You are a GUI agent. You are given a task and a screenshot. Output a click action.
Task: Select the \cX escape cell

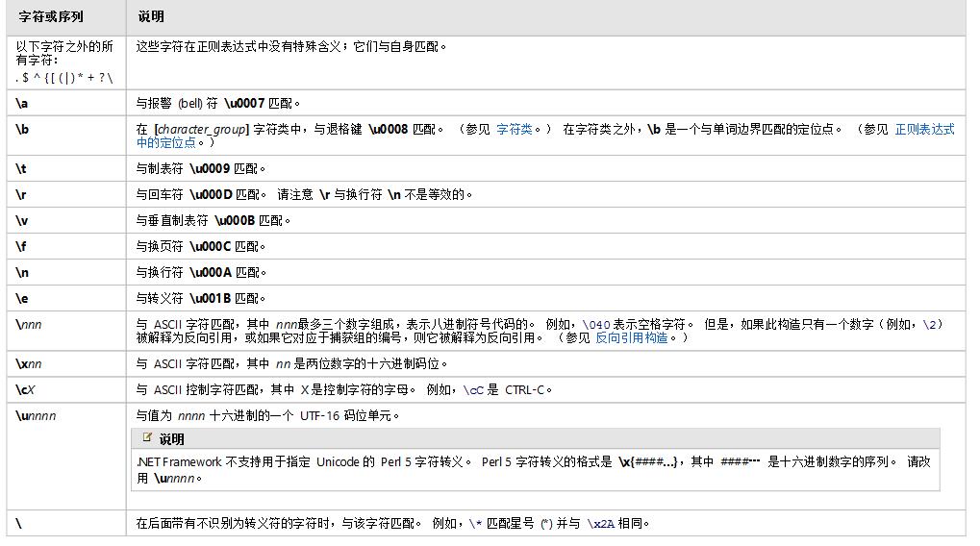tap(66, 390)
